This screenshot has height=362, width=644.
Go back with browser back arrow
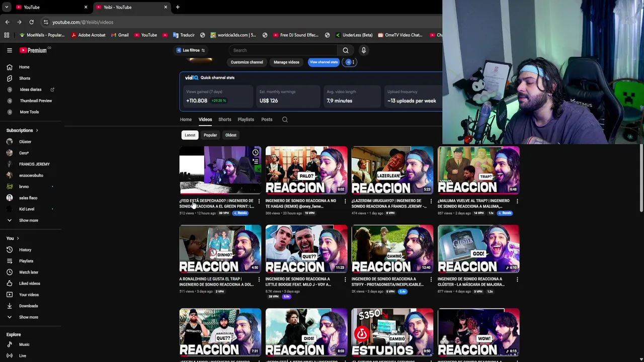click(x=7, y=22)
